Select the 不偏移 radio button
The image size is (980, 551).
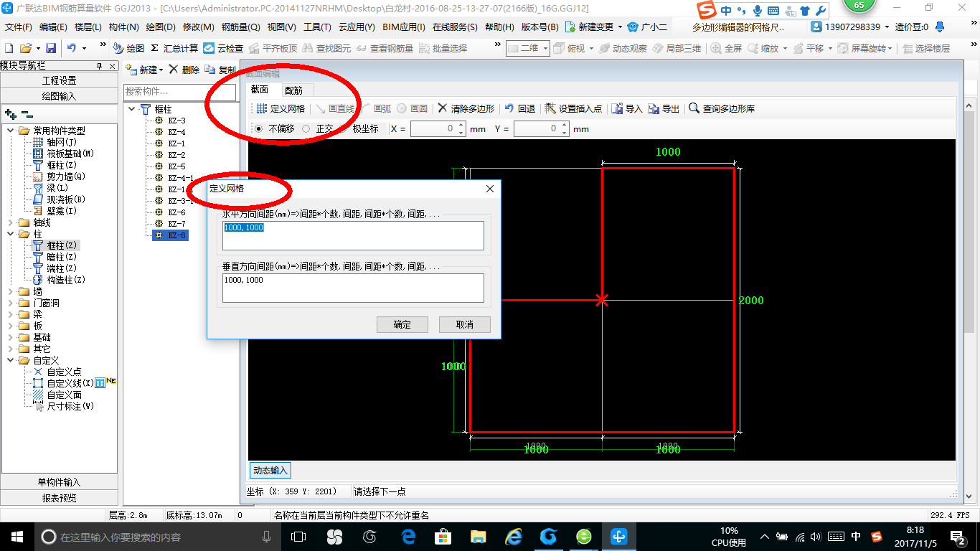(259, 128)
